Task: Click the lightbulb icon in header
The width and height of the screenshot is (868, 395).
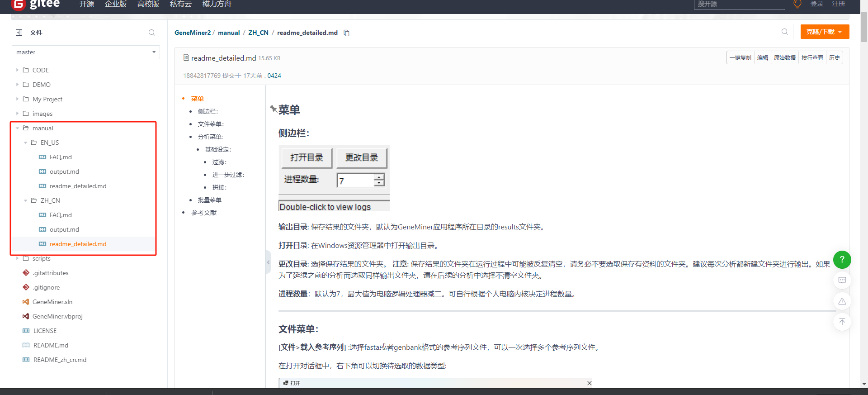Action: click(797, 4)
